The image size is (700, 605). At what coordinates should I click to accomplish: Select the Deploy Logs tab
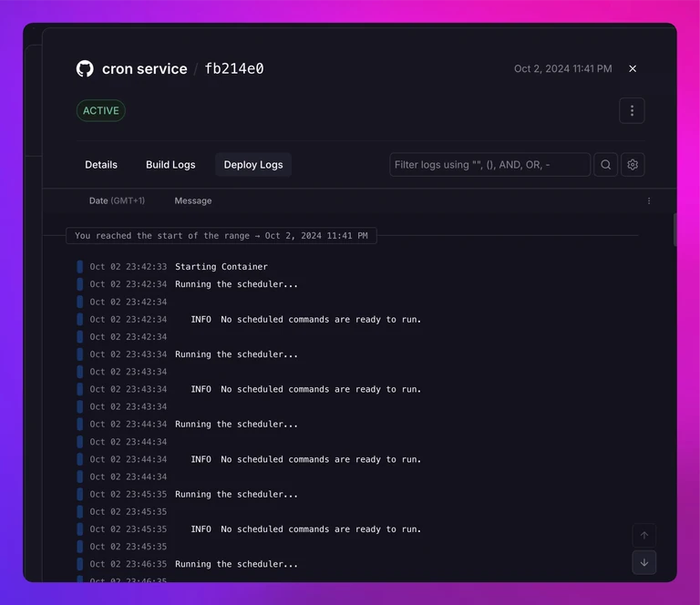coord(253,165)
